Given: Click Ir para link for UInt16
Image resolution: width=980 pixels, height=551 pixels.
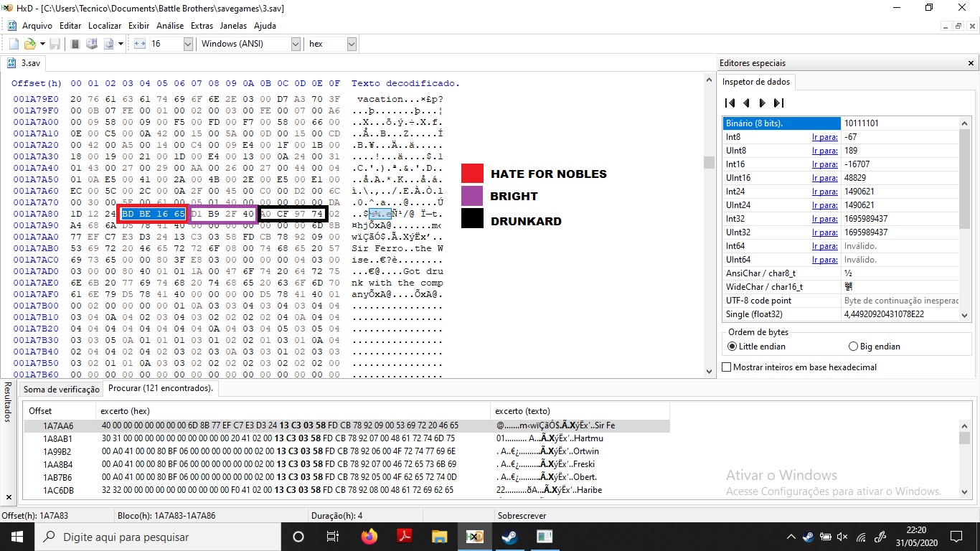Looking at the screenshot, I should pos(825,178).
